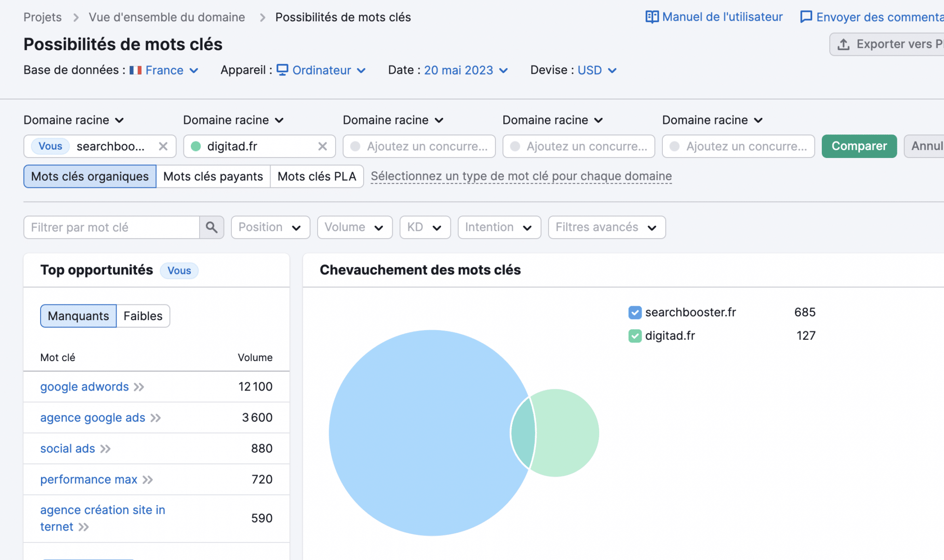This screenshot has width=944, height=560.
Task: Open the Ordinateur device dropdown
Action: point(321,70)
